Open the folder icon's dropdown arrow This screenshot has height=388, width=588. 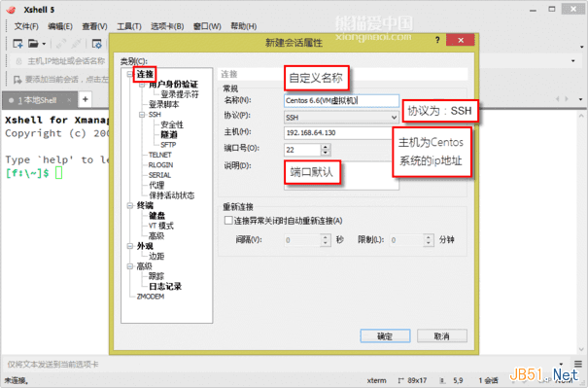coord(44,44)
